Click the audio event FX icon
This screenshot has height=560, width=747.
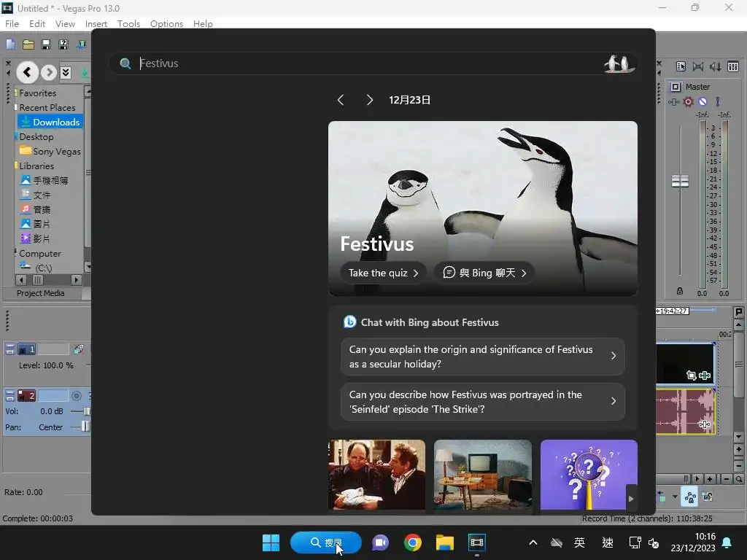coord(705,424)
